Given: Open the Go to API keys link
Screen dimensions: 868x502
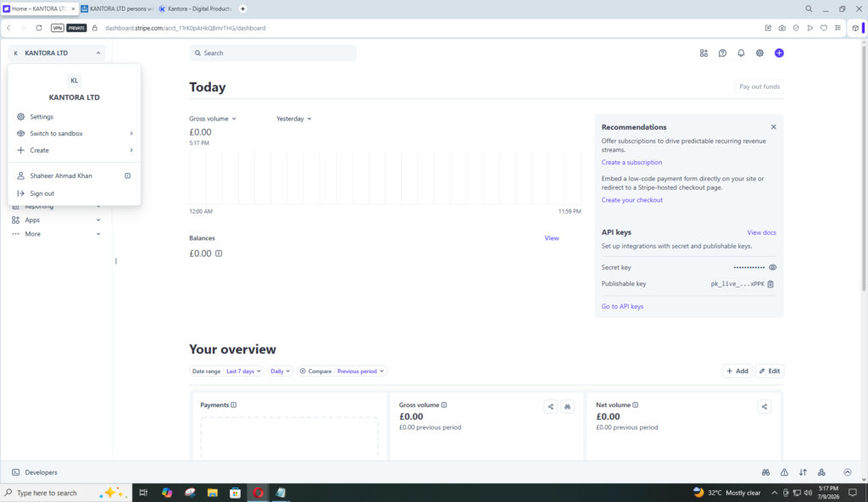Looking at the screenshot, I should pyautogui.click(x=622, y=306).
